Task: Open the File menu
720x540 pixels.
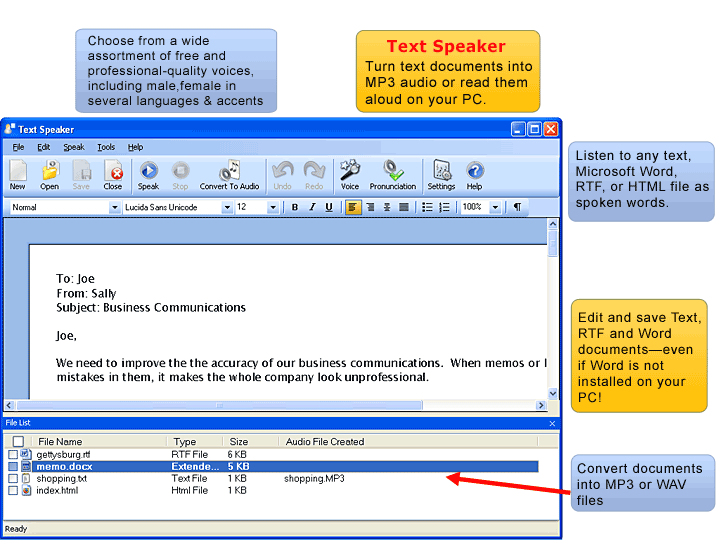Action: pos(18,147)
